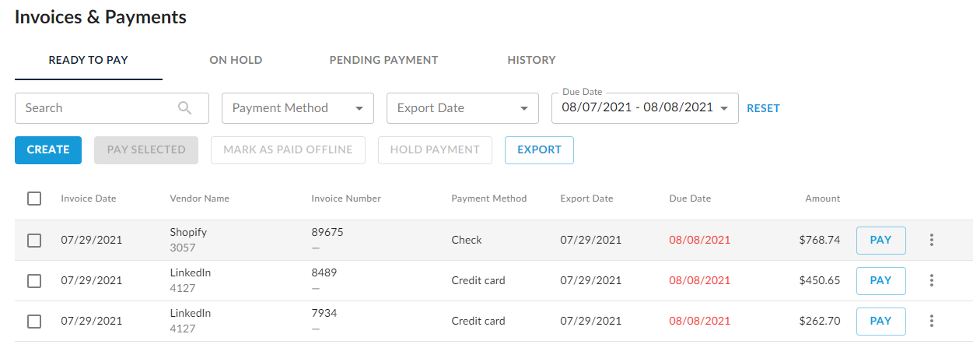Open more options for LinkedIn invoice 8489
The height and width of the screenshot is (348, 980).
point(931,280)
